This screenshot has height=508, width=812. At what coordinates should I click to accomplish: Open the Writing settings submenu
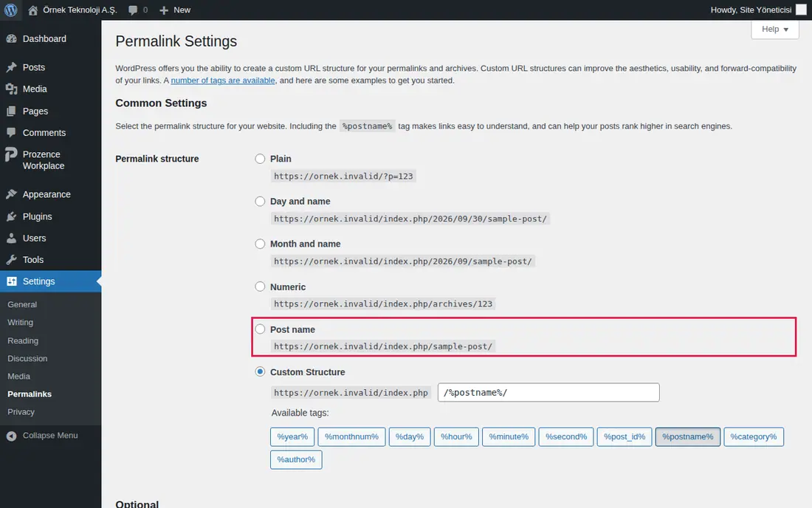(20, 322)
